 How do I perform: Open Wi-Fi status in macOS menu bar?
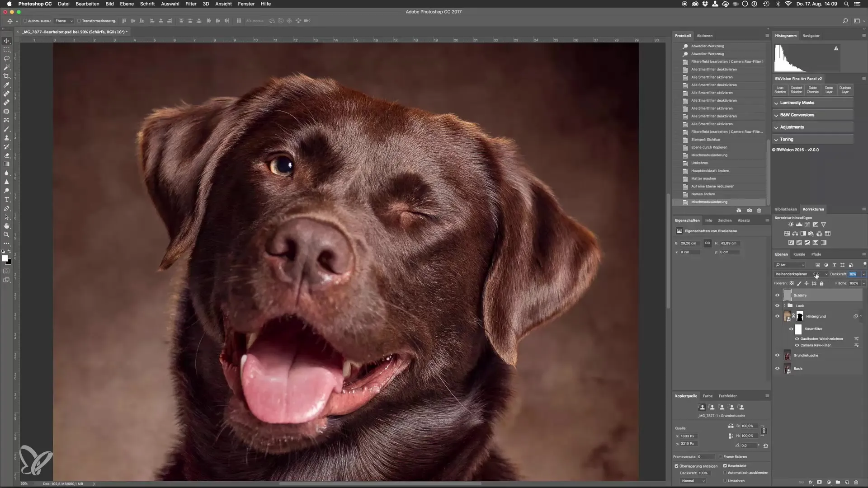[x=788, y=4]
